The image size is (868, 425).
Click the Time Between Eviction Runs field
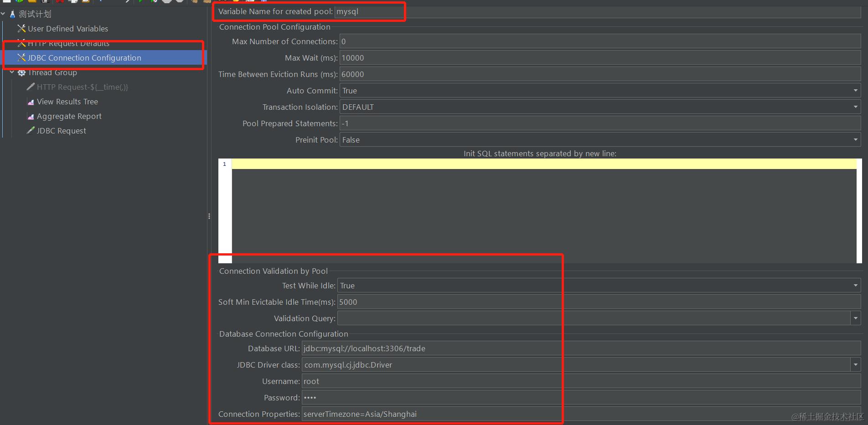600,74
